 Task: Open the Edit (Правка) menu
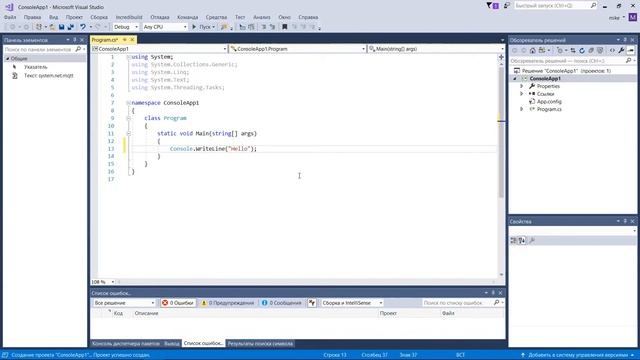(32, 17)
